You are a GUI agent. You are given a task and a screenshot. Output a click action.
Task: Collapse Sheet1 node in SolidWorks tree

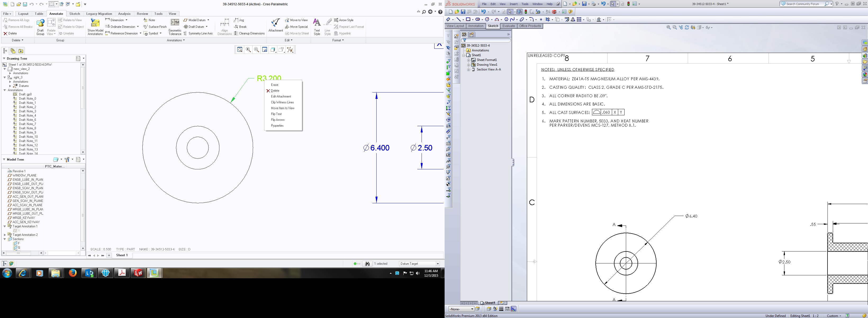464,55
